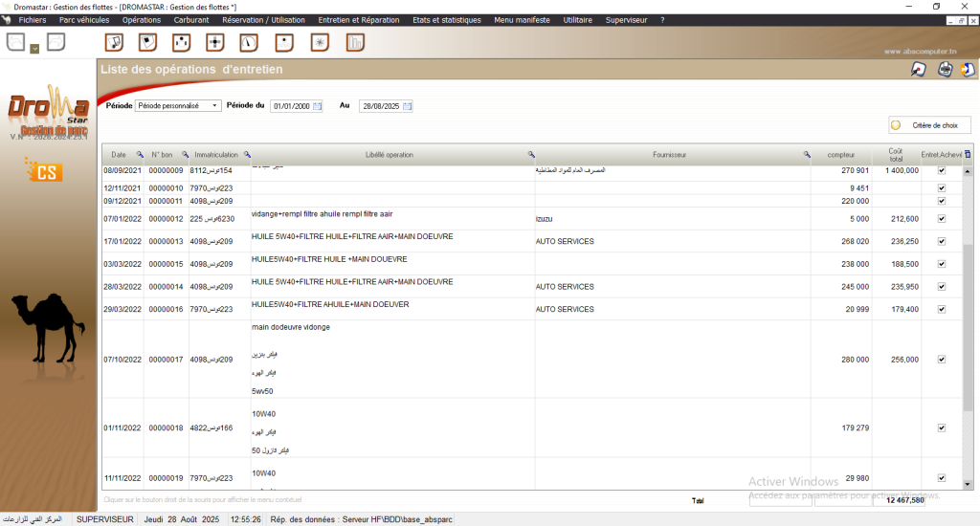
Task: Open the Carburant menu
Action: pos(191,19)
